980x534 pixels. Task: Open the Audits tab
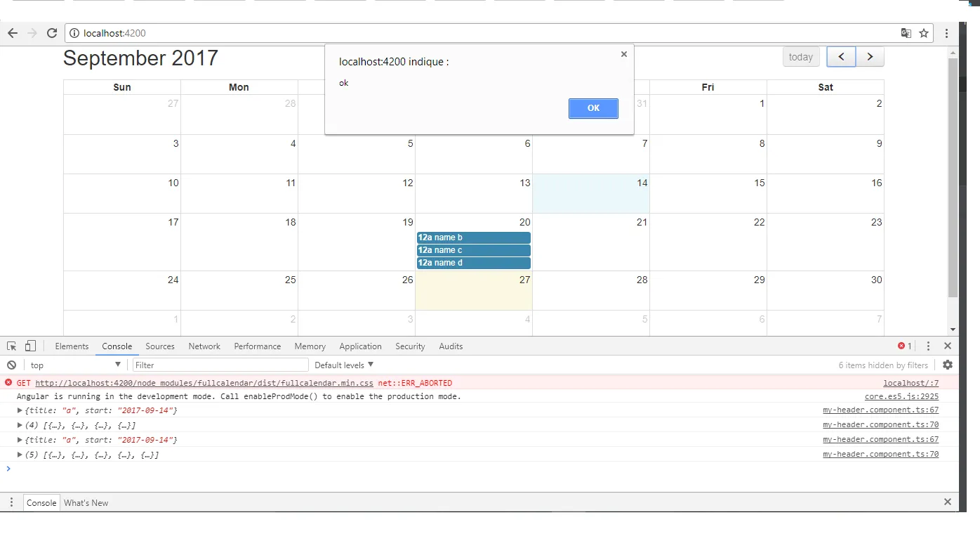pos(451,346)
